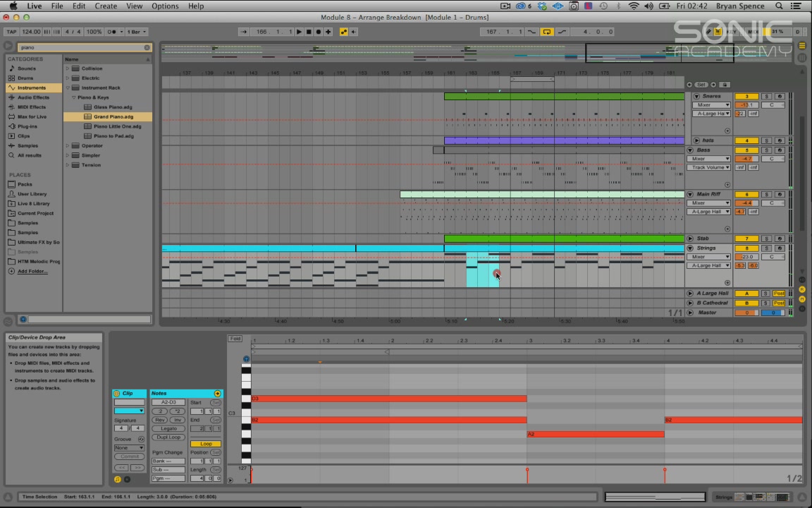Expand the Electric folder
The image size is (812, 508).
68,78
